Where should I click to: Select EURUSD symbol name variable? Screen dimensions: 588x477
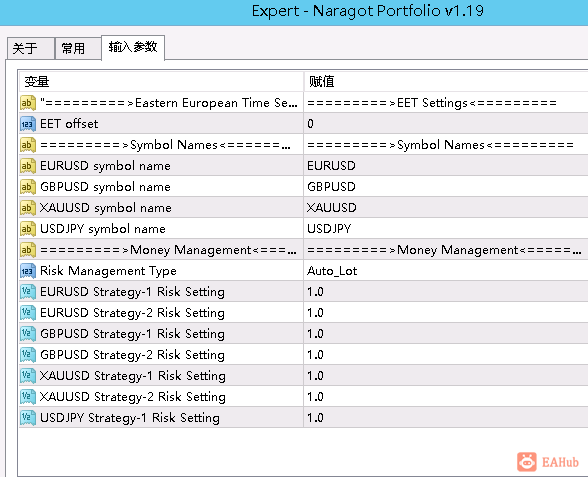[x=105, y=166]
